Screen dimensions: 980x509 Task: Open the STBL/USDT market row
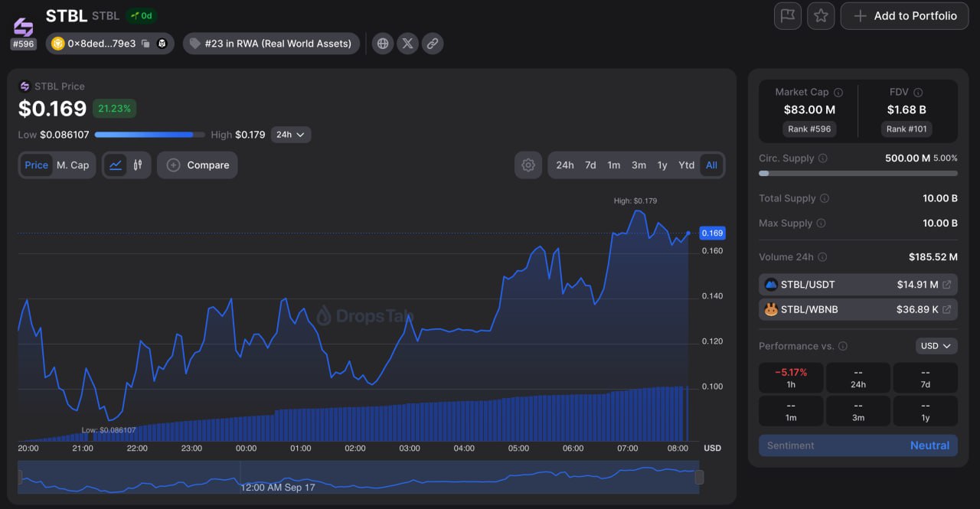point(858,285)
